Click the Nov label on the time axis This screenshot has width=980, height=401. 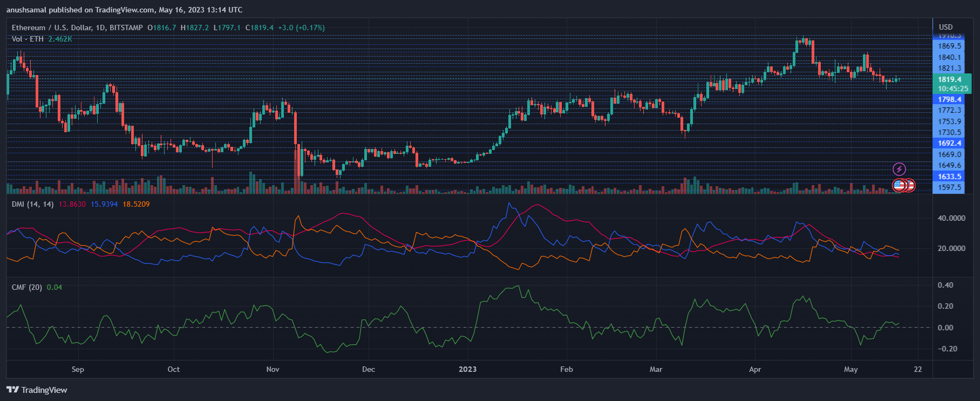click(273, 369)
